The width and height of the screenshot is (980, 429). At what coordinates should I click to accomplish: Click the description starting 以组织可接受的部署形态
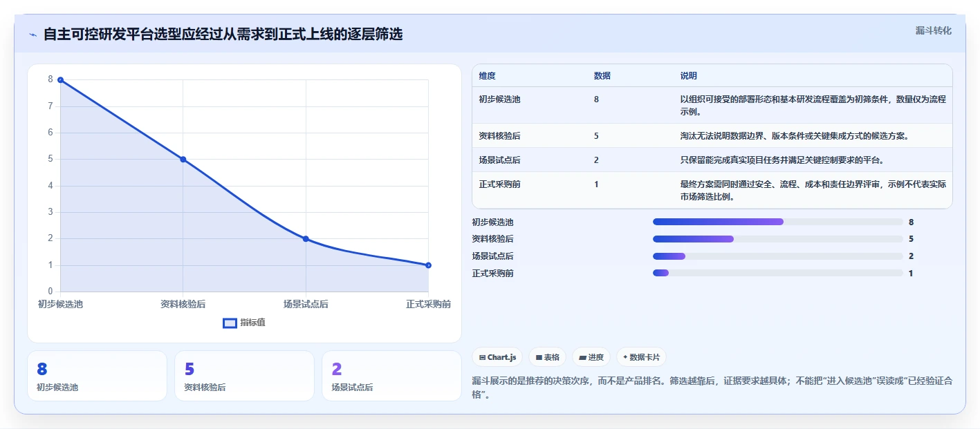(813, 106)
